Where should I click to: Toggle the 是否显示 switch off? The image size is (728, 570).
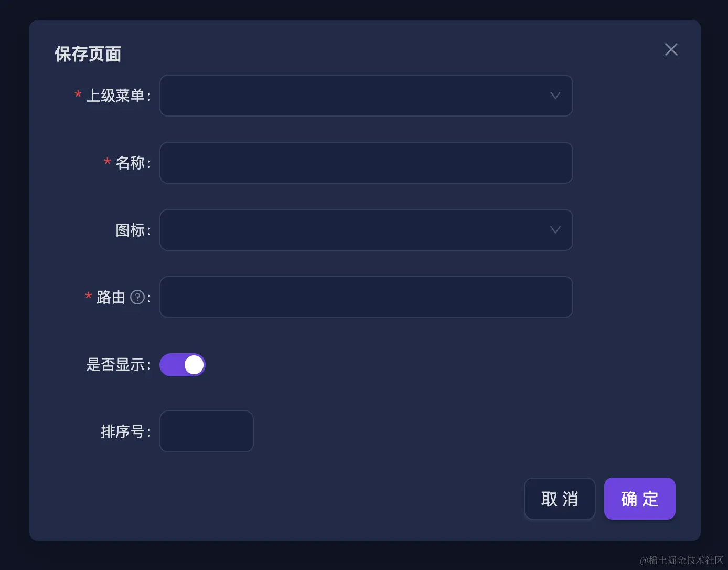tap(183, 365)
